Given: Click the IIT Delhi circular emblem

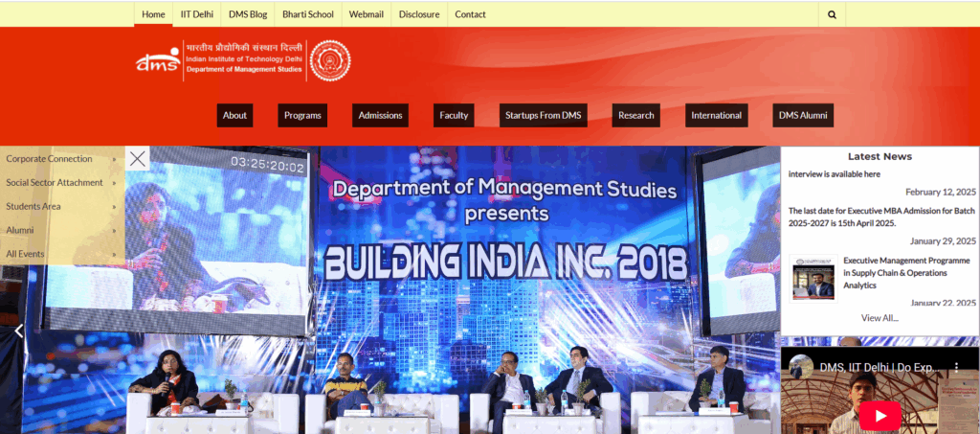Looking at the screenshot, I should [x=330, y=59].
